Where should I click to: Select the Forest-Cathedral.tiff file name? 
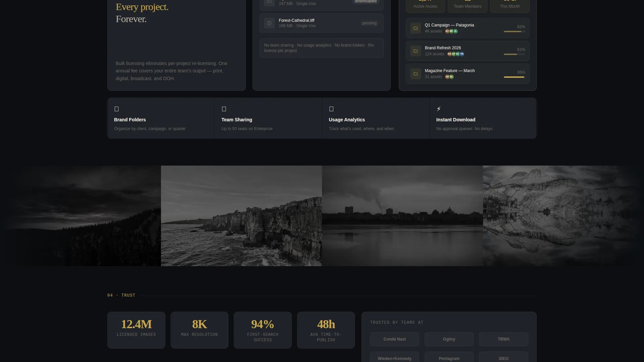point(297,20)
